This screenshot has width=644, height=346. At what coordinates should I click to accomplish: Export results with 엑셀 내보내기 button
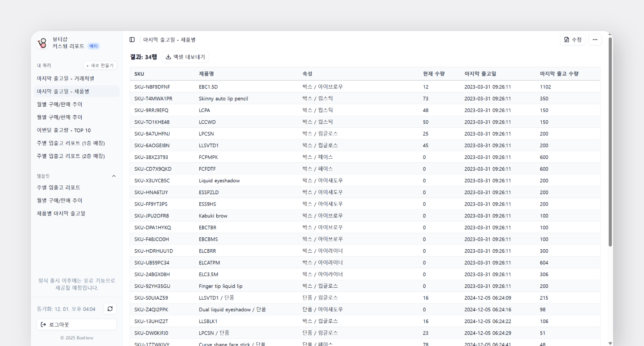(185, 57)
